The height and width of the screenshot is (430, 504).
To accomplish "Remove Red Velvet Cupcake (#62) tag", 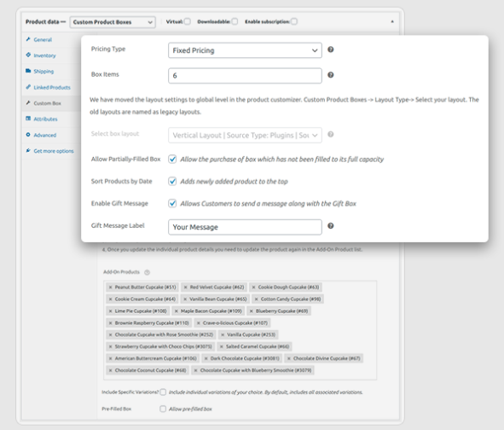I will click(x=185, y=288).
